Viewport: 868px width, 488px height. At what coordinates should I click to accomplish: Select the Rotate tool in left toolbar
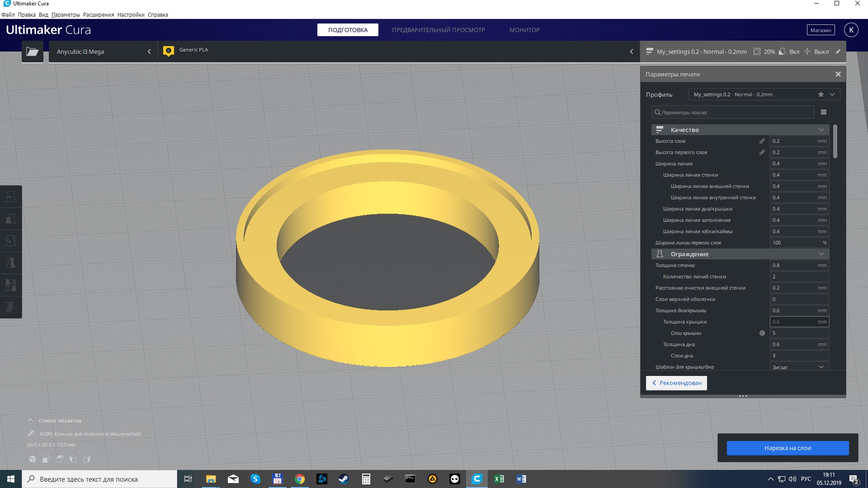tap(11, 241)
